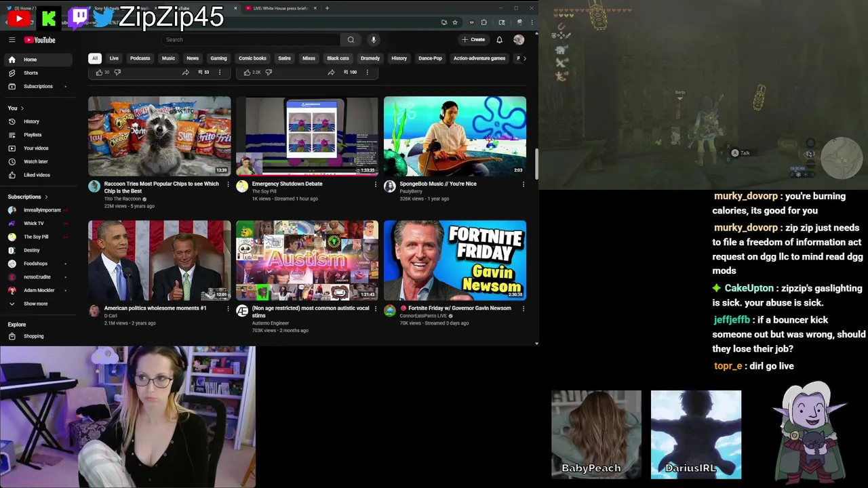The image size is (868, 488).
Task: Share the post with 53 comments
Action: click(x=185, y=72)
